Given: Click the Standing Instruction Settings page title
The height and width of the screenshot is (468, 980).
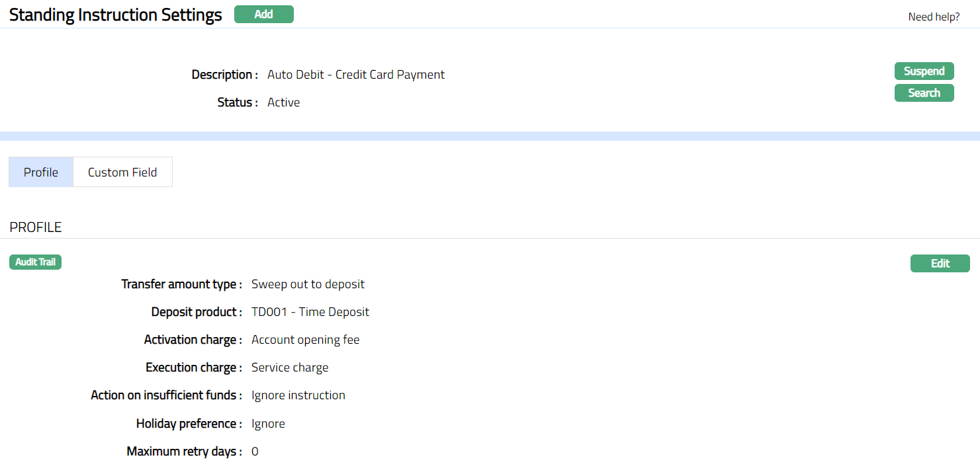Looking at the screenshot, I should [116, 16].
